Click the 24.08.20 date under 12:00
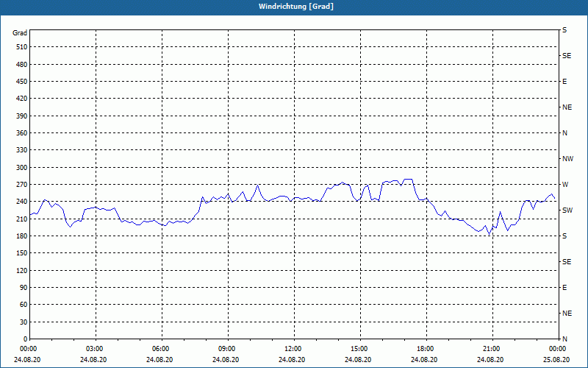 coord(292,360)
